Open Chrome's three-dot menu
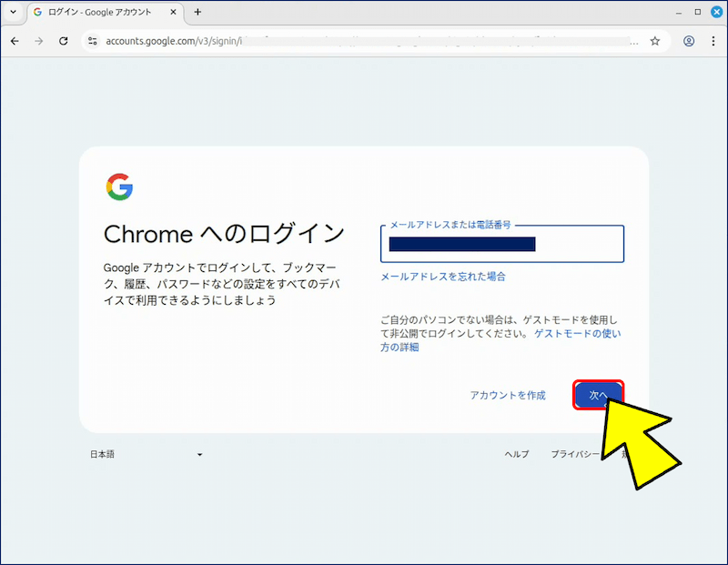 [x=713, y=41]
